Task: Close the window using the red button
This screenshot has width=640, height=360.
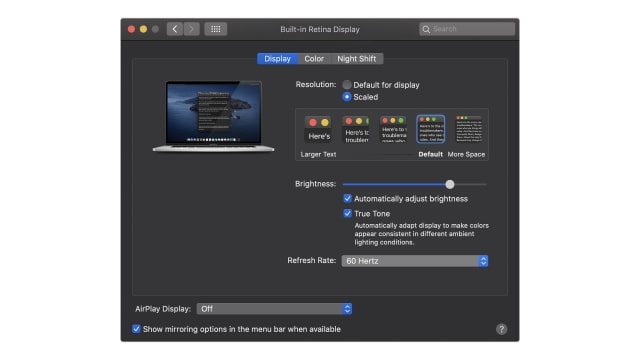Action: pos(131,29)
